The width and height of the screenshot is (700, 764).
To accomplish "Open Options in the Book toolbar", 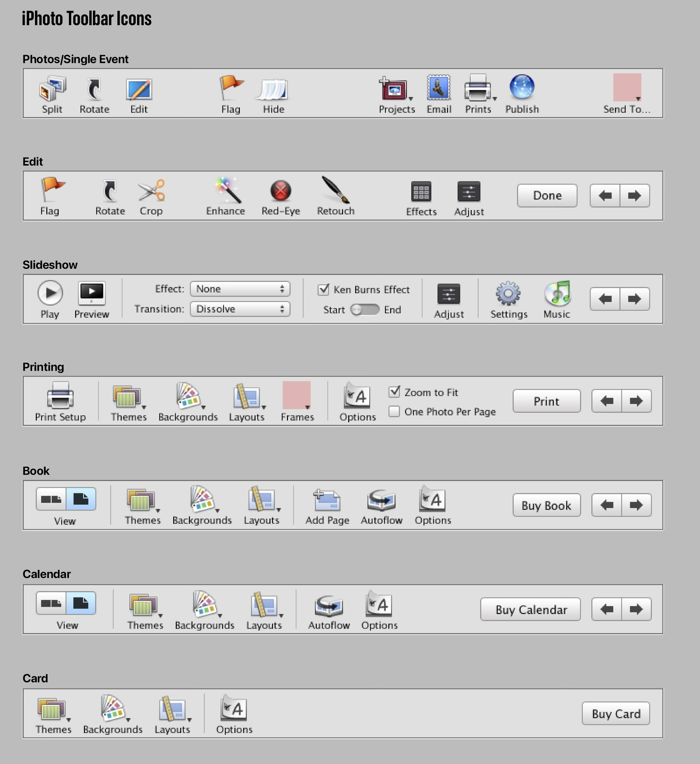I will (432, 499).
